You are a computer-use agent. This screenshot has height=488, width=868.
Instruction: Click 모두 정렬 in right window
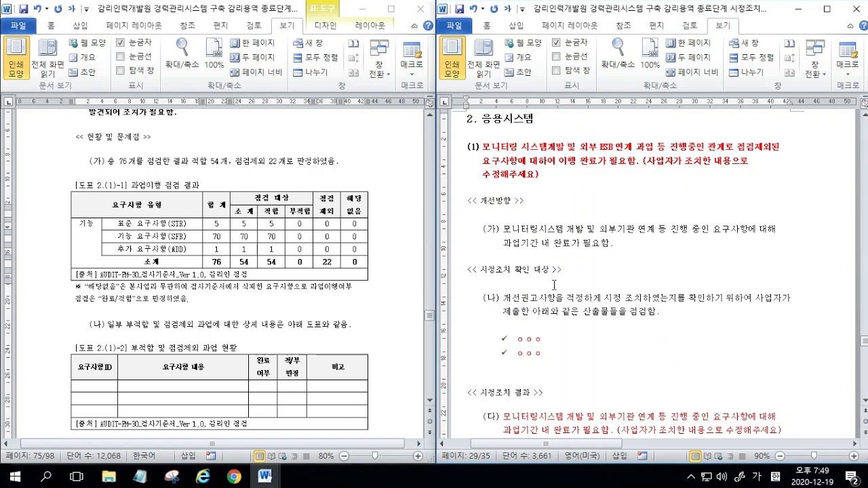751,57
